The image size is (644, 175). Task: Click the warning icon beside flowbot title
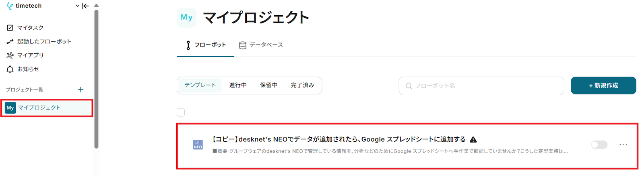pos(473,140)
